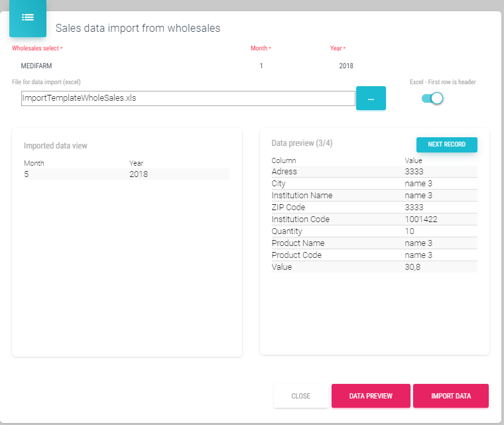Click the Institution Code row value 1001422
The height and width of the screenshot is (425, 504).
coord(420,219)
